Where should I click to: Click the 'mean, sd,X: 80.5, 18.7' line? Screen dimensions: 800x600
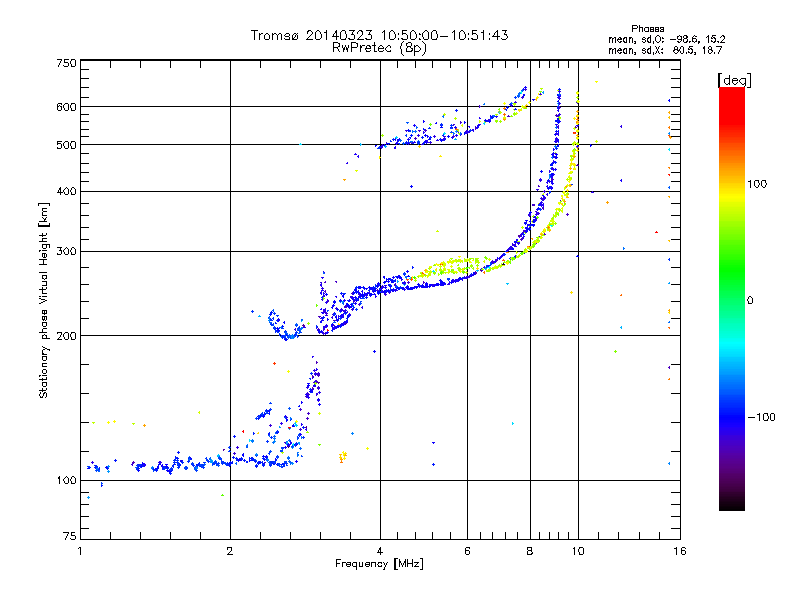click(x=665, y=50)
